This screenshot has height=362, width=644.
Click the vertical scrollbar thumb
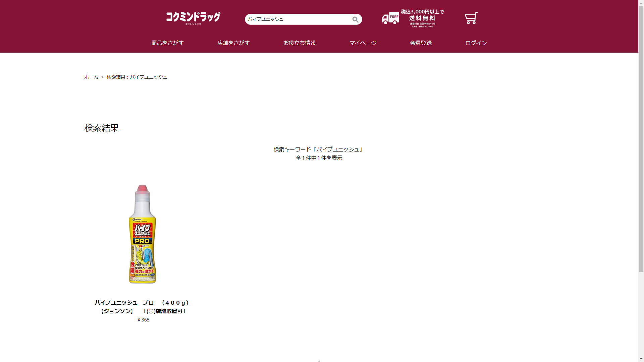tap(641, 139)
